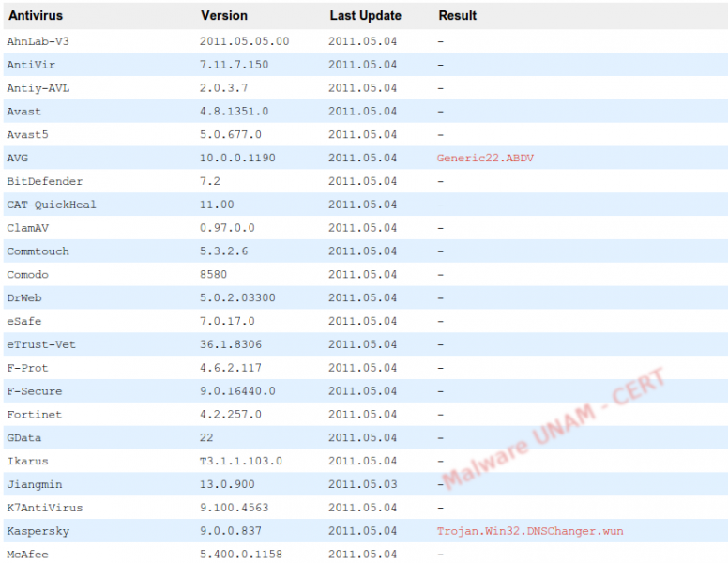Select the K7AntiVirus row name
This screenshot has width=728, height=563.
pos(45,508)
